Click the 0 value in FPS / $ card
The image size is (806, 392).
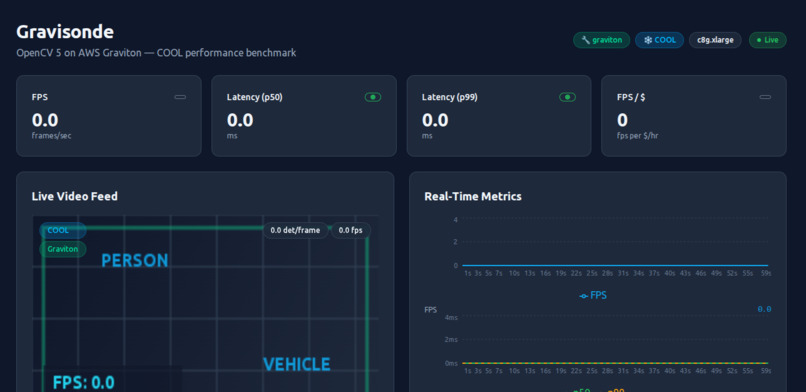(622, 120)
